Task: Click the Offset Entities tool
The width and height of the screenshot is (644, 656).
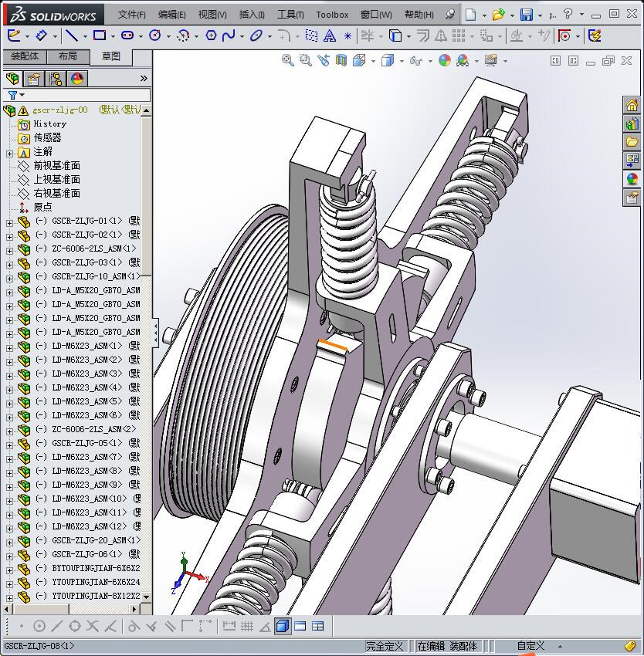Action: pos(423,36)
